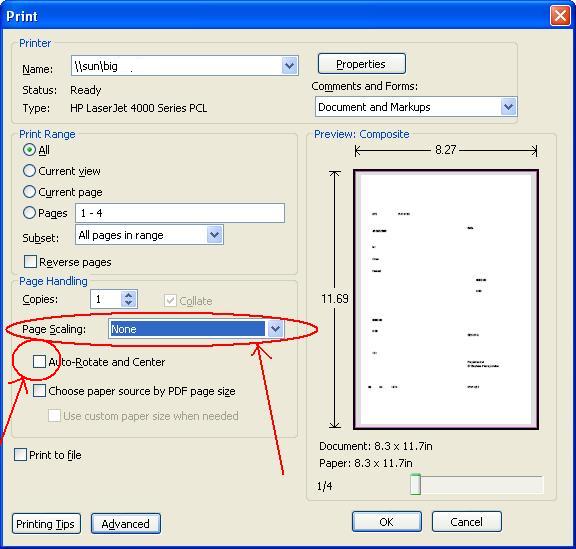Click the page preview slider handle
Screen dimensions: 576x549
click(415, 485)
